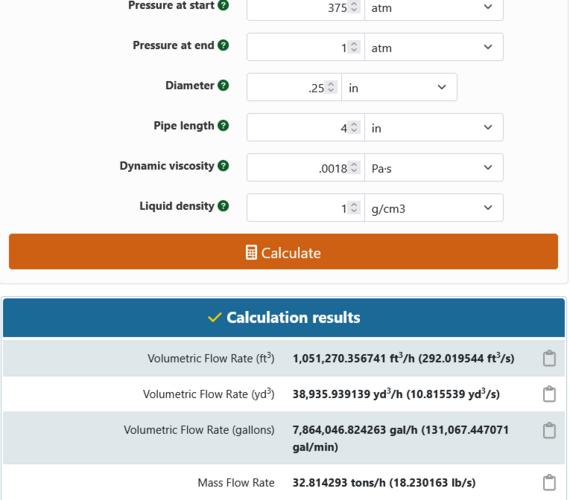Open help for Pressure at end

tap(223, 45)
